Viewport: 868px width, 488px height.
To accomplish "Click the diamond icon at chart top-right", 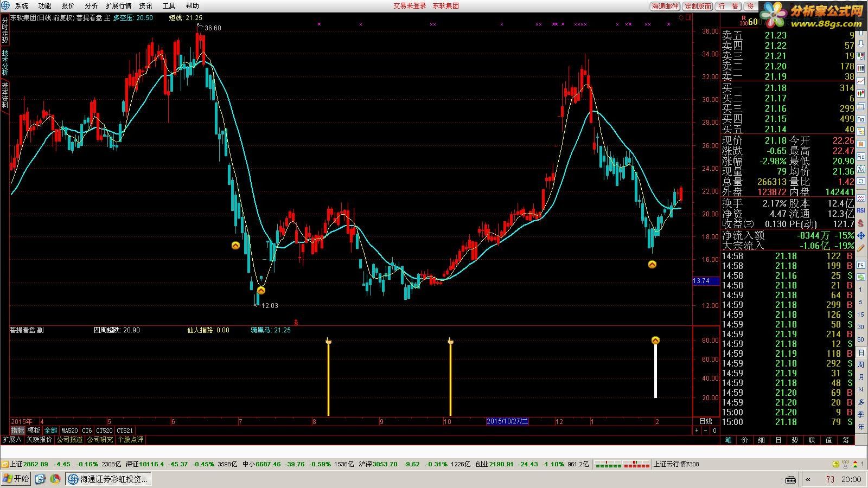I will 681,18.
